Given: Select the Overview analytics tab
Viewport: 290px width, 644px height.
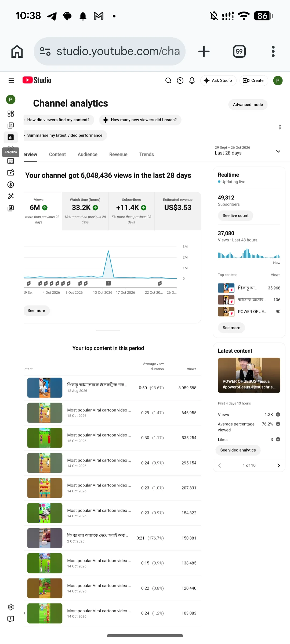Looking at the screenshot, I should click(30, 155).
